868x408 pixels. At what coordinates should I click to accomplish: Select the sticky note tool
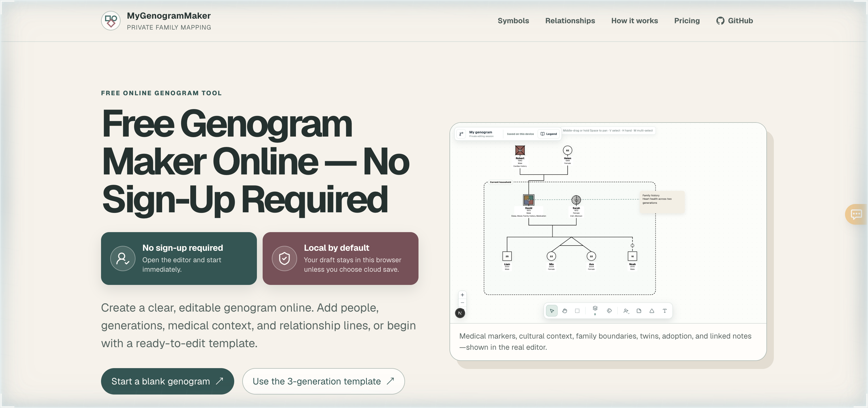pos(639,311)
